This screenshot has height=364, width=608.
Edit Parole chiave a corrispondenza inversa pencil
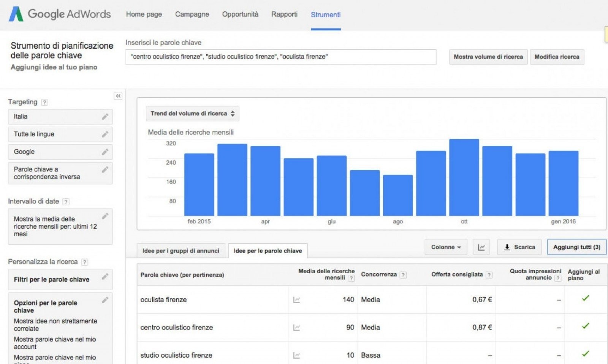coord(105,169)
